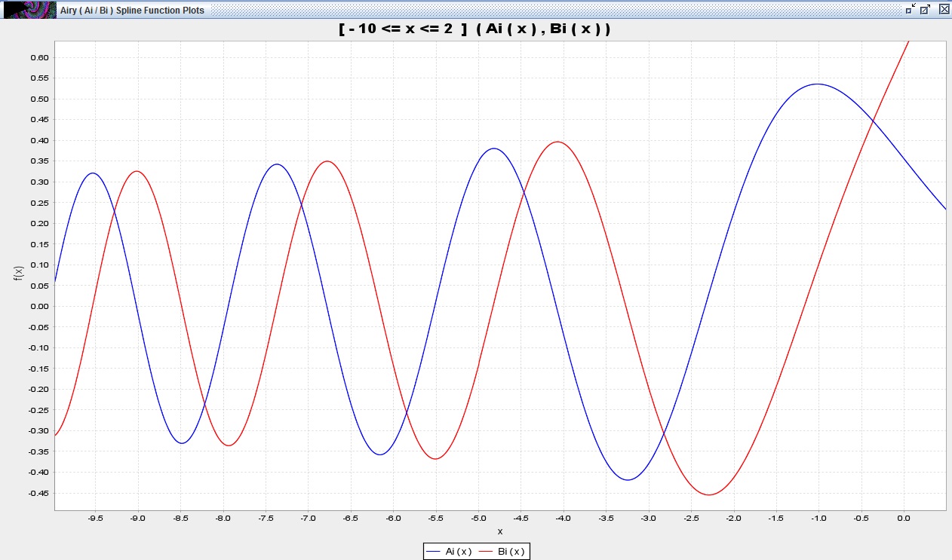Click y-axis tick label 0.25
This screenshot has height=560, width=952.
tap(40, 202)
